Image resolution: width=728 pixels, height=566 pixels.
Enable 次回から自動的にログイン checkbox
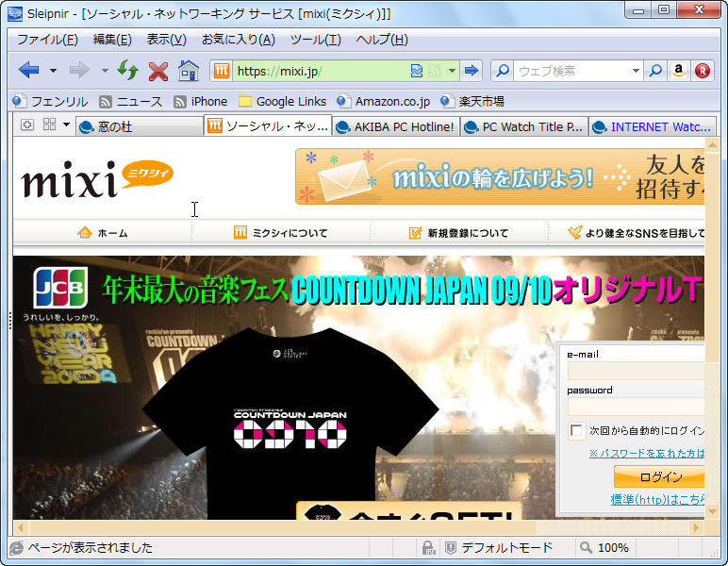pyautogui.click(x=576, y=430)
